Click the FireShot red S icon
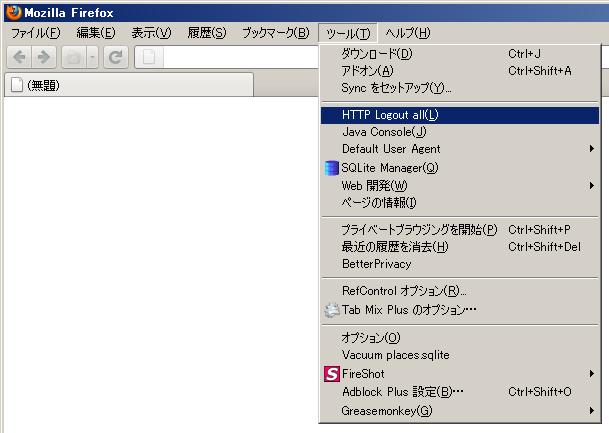The width and height of the screenshot is (609, 433). [x=332, y=374]
